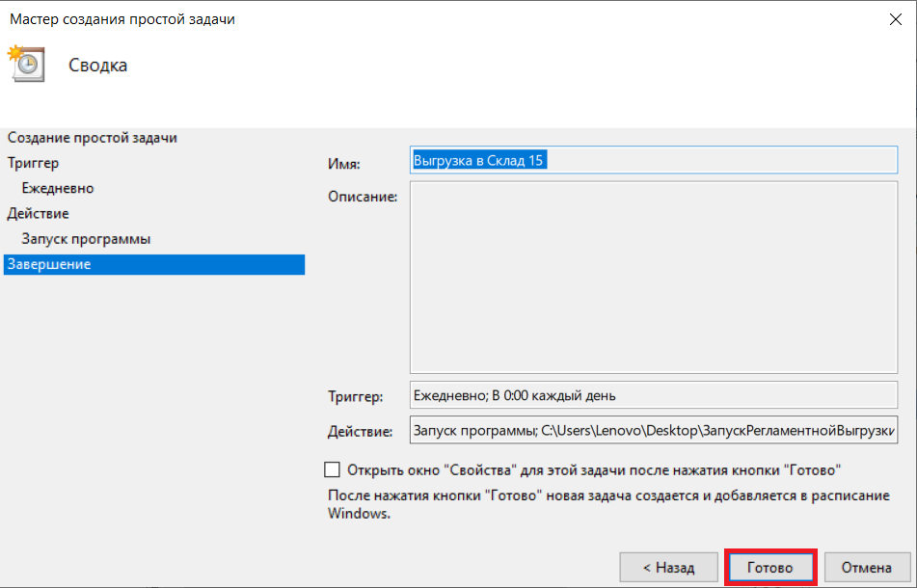Go back with the Назад button
The height and width of the screenshot is (588, 917).
coord(668,567)
